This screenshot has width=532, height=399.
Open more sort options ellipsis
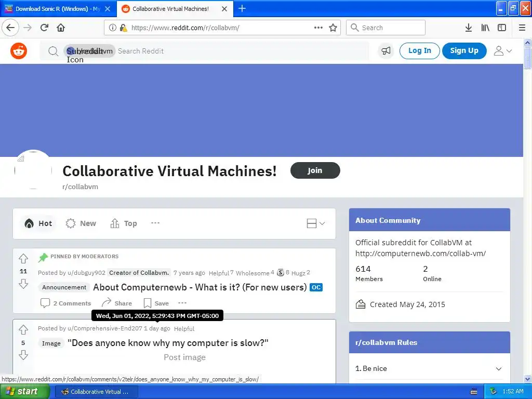click(x=155, y=223)
